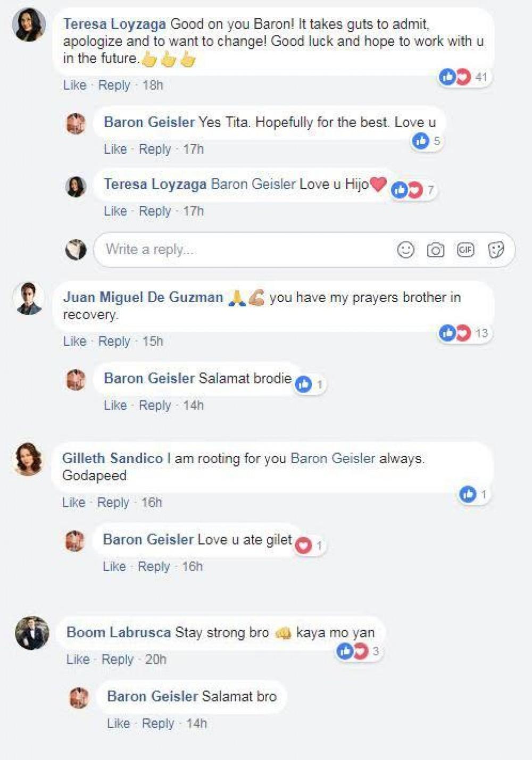Reply to Juan Miguel De Guzman's comment
The image size is (532, 760).
114,341
